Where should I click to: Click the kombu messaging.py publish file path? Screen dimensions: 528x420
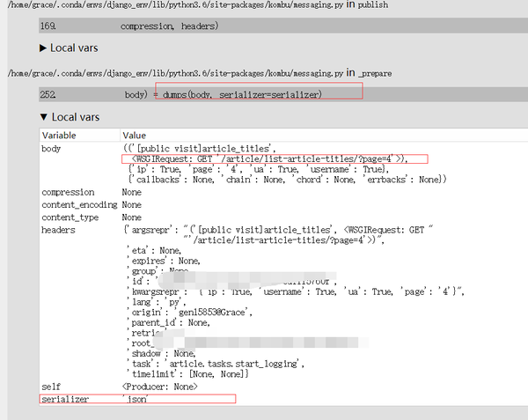pos(175,4)
